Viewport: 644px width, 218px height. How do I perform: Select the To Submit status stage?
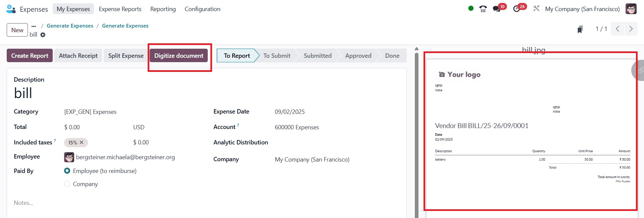pos(277,55)
